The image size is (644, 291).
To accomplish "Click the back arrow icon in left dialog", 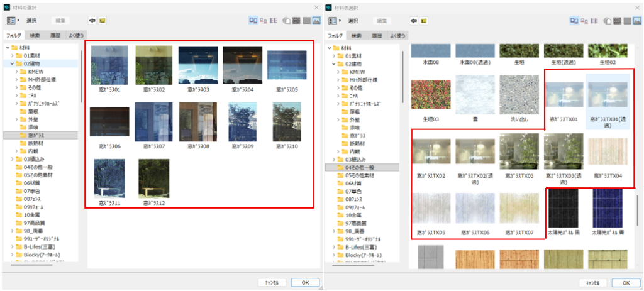I will click(92, 21).
